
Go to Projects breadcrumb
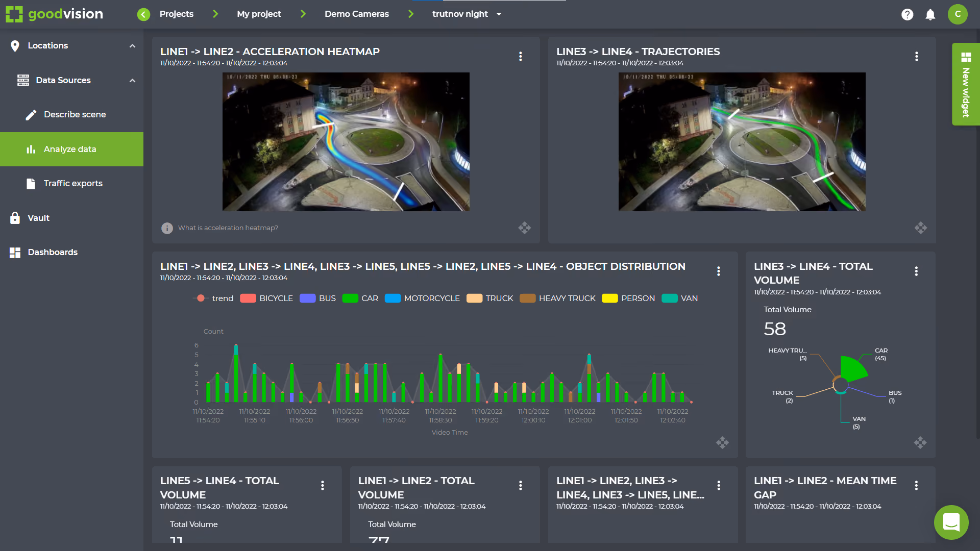[177, 14]
